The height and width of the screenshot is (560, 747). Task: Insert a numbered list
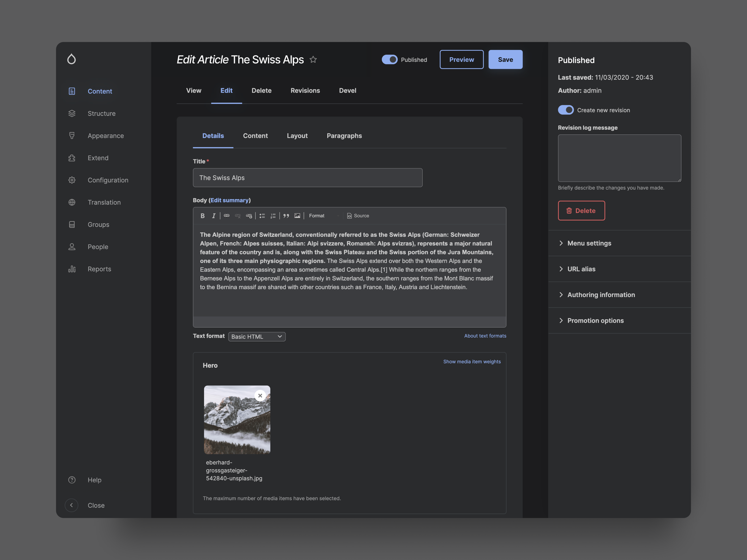(x=273, y=216)
